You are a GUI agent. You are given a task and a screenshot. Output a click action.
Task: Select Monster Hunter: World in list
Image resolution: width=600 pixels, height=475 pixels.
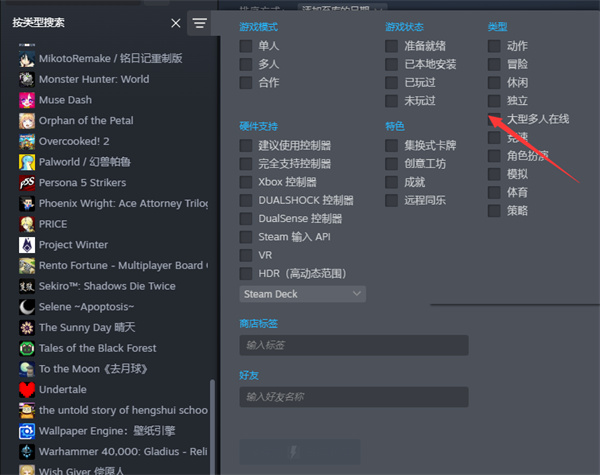click(x=94, y=79)
